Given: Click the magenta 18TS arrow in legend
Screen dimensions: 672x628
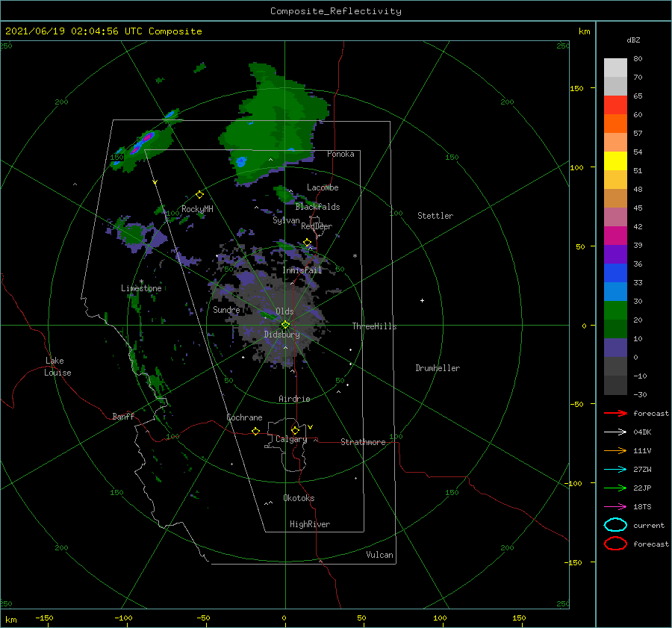Looking at the screenshot, I should (615, 507).
